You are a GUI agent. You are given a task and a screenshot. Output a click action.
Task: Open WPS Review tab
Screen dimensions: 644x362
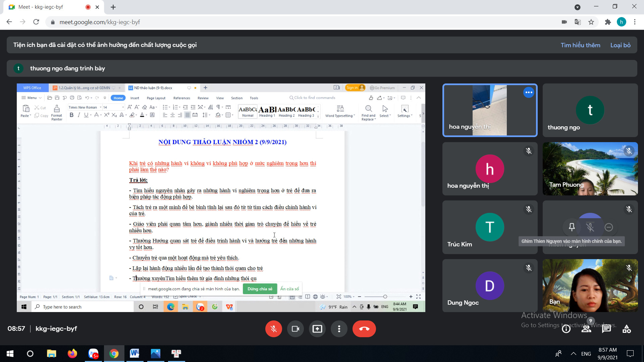203,98
